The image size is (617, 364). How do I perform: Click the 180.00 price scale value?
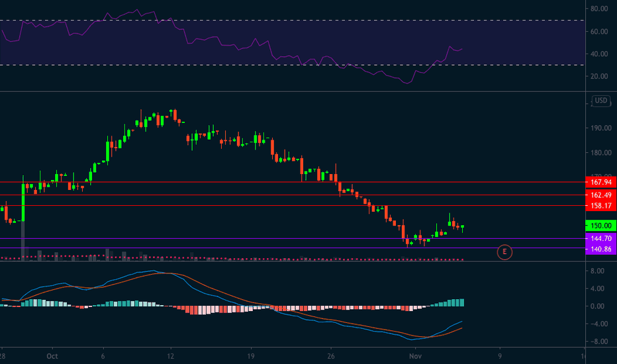point(601,153)
